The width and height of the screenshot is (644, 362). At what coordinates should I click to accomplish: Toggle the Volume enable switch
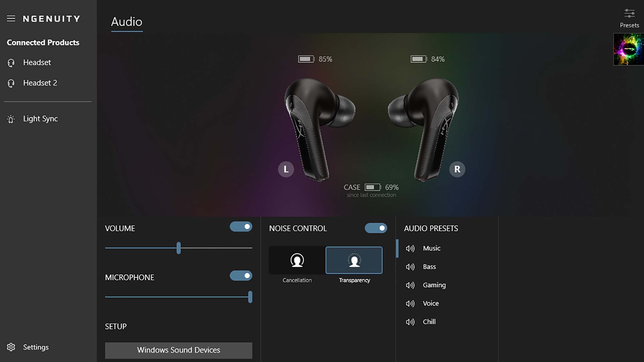241,227
